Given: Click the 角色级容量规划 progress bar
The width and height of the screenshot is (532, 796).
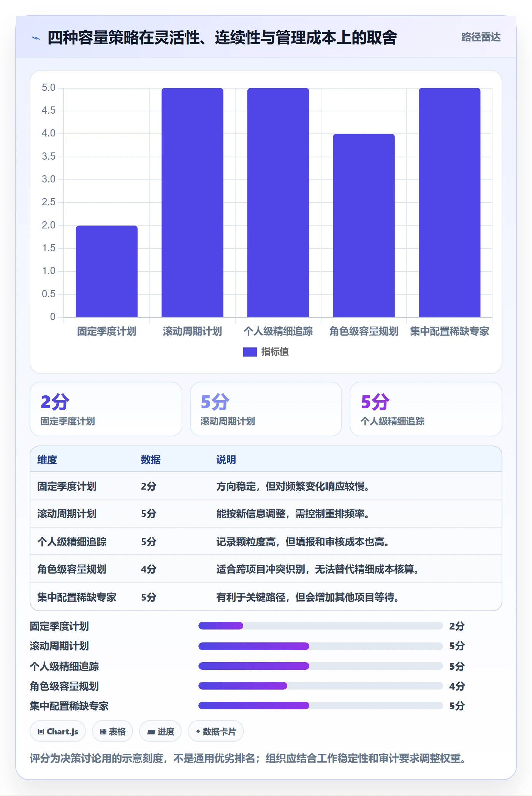Looking at the screenshot, I should (x=321, y=686).
